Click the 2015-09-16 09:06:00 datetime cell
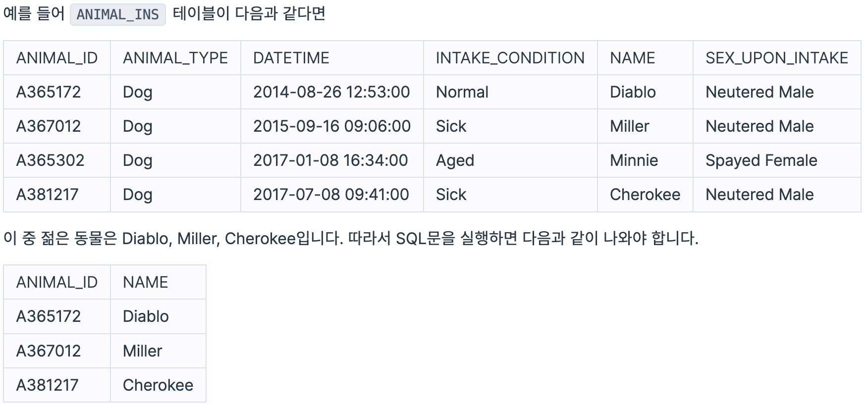The width and height of the screenshot is (868, 409). point(332,126)
